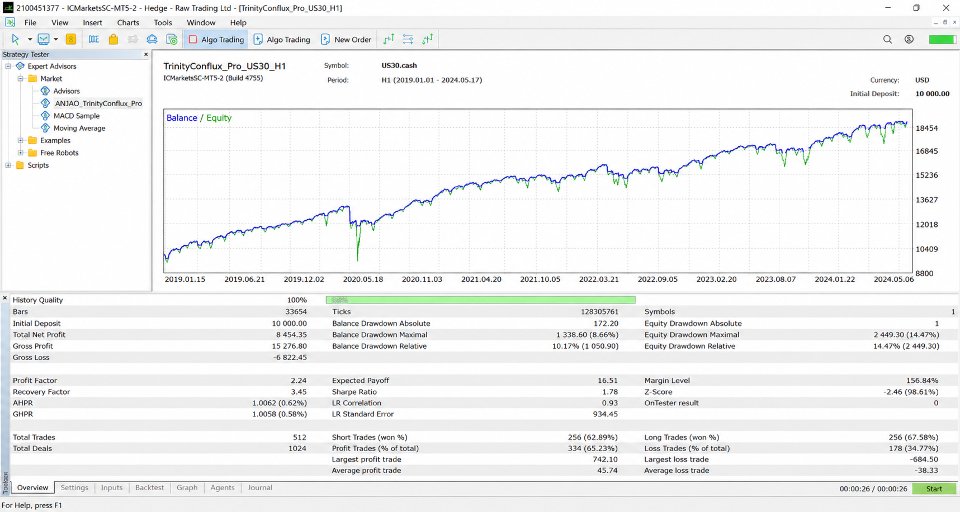960x512 pixels.
Task: Click the VPS cloud toolbar icon
Action: point(152,39)
